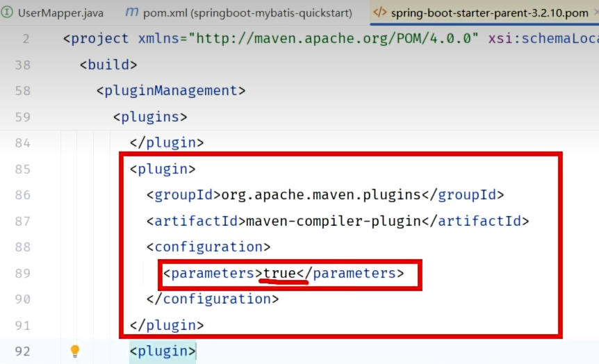The height and width of the screenshot is (364, 599).
Task: Click the </configuration> closing tag on line 90
Action: pyautogui.click(x=213, y=299)
